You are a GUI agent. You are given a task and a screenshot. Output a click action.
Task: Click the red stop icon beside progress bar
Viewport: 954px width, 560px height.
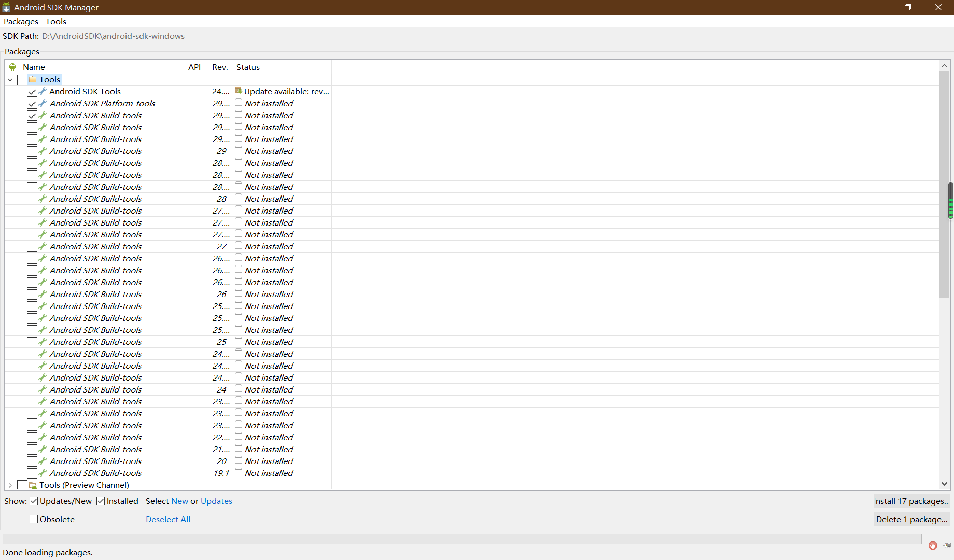click(933, 545)
